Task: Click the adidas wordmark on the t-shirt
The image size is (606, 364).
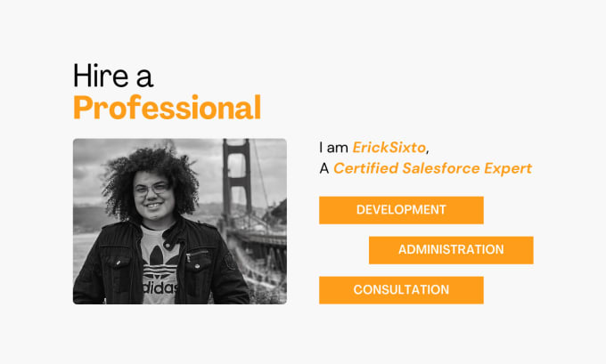Action: [x=160, y=287]
